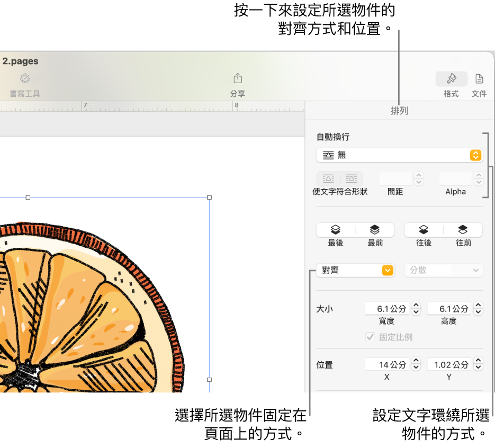The height and width of the screenshot is (448, 495).
Task: Decrease width with stepper down arrow
Action: [x=416, y=312]
